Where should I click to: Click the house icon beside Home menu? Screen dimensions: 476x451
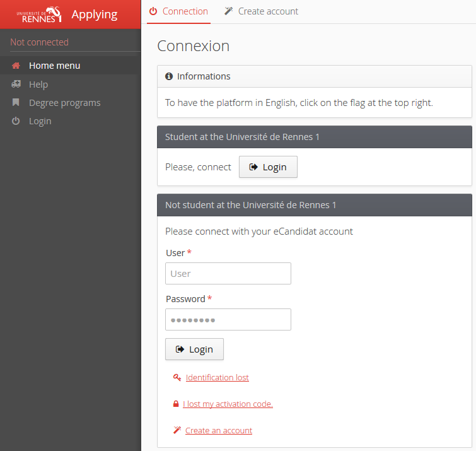point(16,66)
